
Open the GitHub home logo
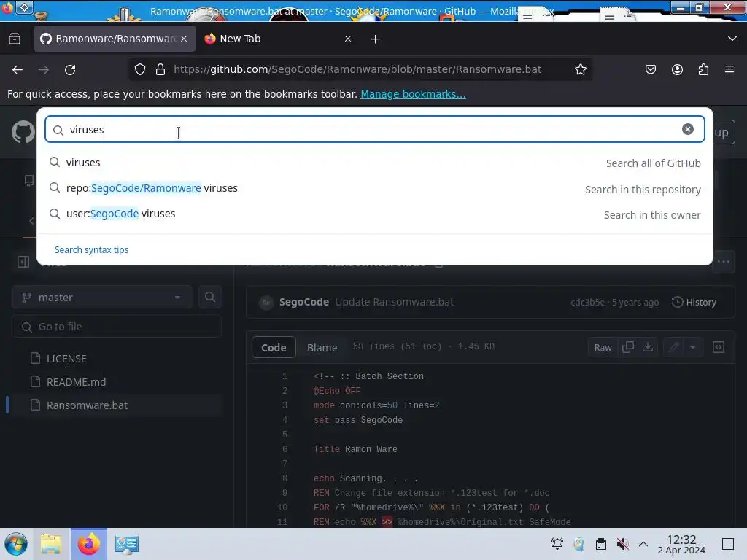pos(23,132)
